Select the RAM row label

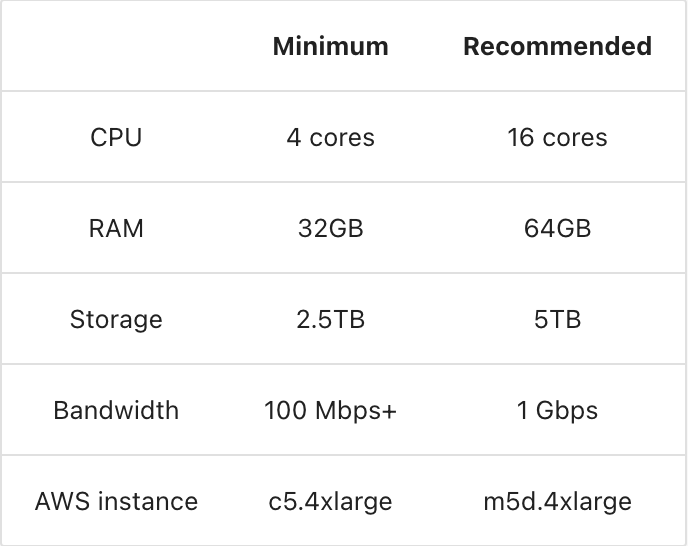click(x=116, y=228)
